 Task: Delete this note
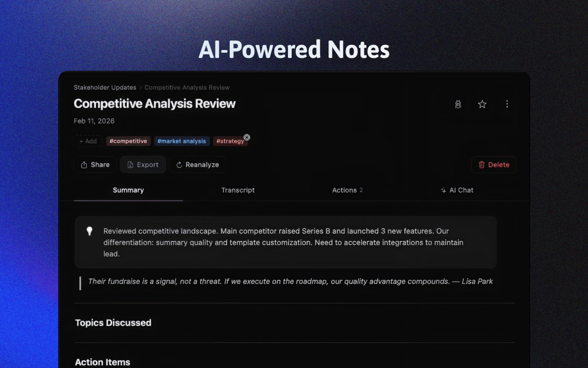pyautogui.click(x=493, y=165)
